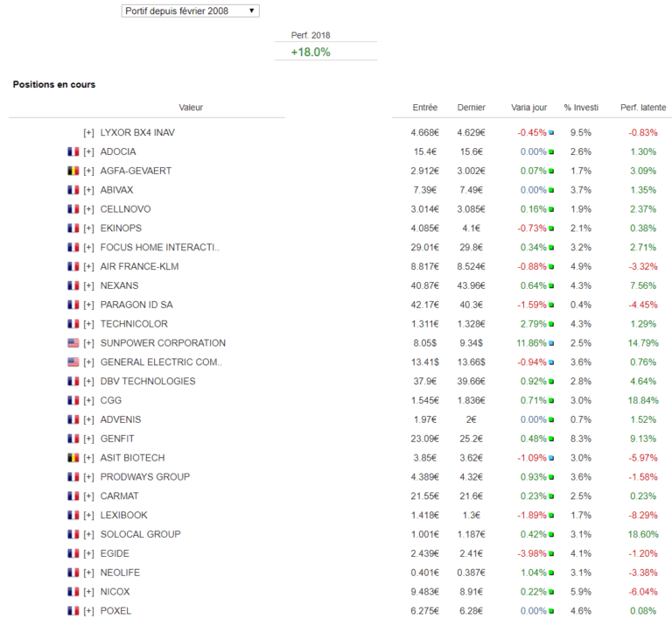Screen dimensions: 672x619
Task: Open the AIR FRANCE-KLM stock link
Action: click(139, 266)
